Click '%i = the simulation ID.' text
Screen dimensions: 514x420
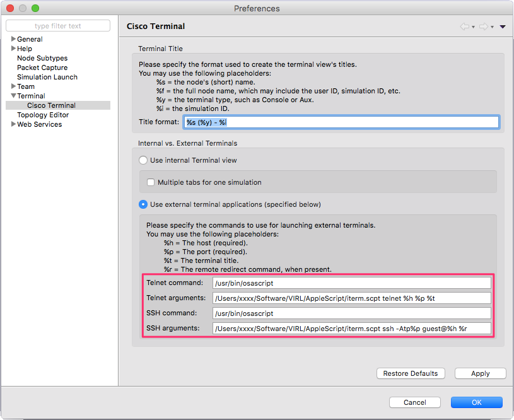pyautogui.click(x=193, y=108)
